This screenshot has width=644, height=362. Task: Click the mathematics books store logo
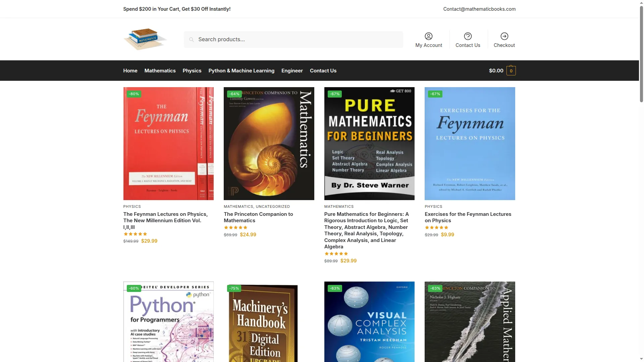pos(145,39)
